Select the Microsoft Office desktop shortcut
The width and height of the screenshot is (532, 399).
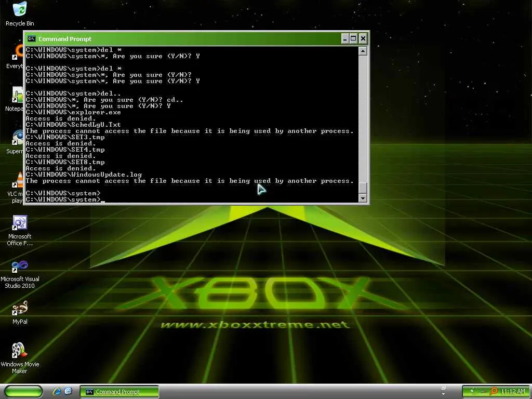pos(20,231)
